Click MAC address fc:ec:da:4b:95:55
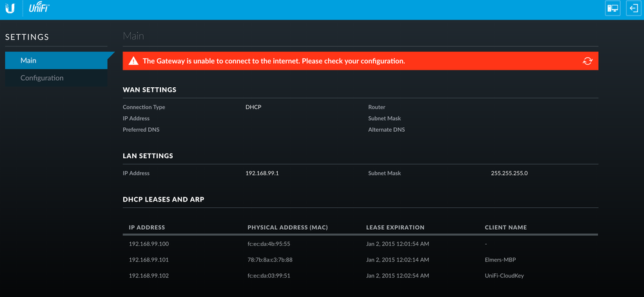 [x=269, y=244]
